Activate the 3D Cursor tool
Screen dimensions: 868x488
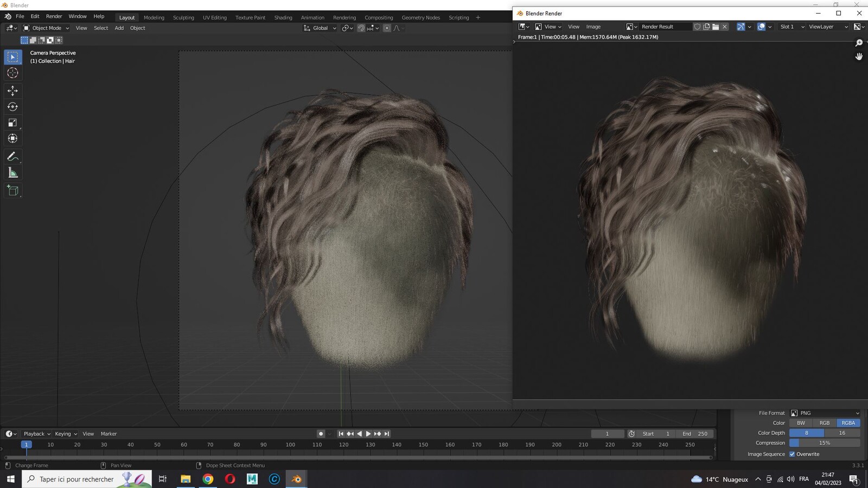12,73
